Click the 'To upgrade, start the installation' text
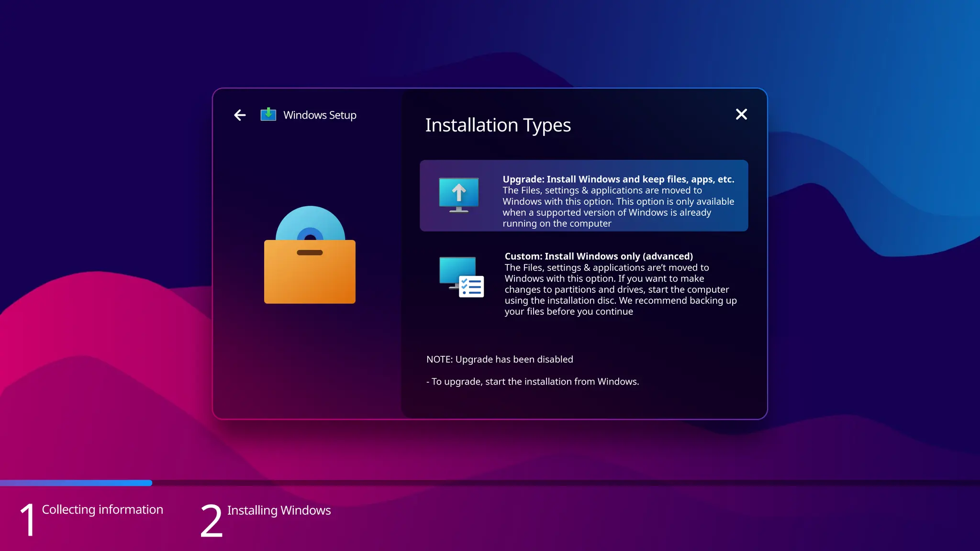Viewport: 980px width, 551px height. [533, 381]
